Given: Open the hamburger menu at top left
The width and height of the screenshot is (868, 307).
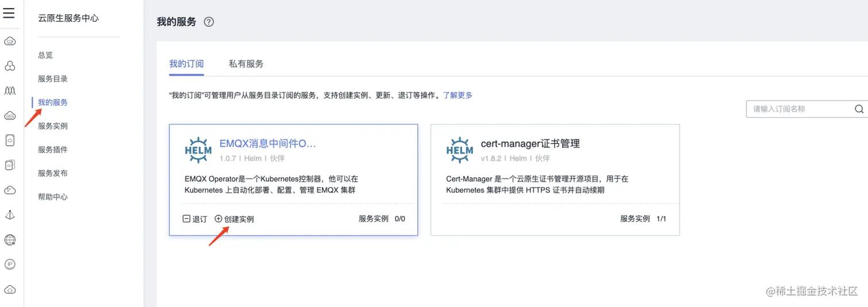Looking at the screenshot, I should pyautogui.click(x=9, y=12).
